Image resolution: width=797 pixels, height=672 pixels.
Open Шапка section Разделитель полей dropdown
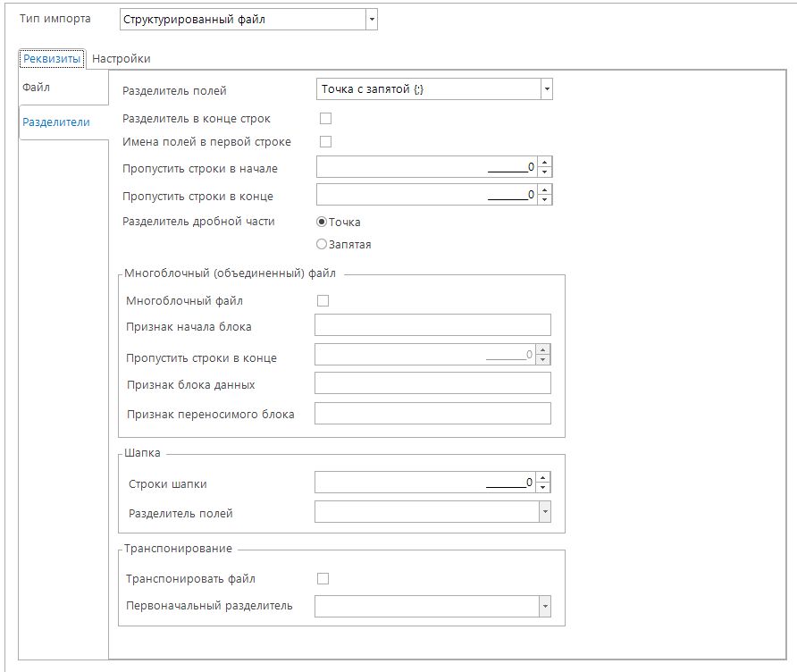coord(544,512)
